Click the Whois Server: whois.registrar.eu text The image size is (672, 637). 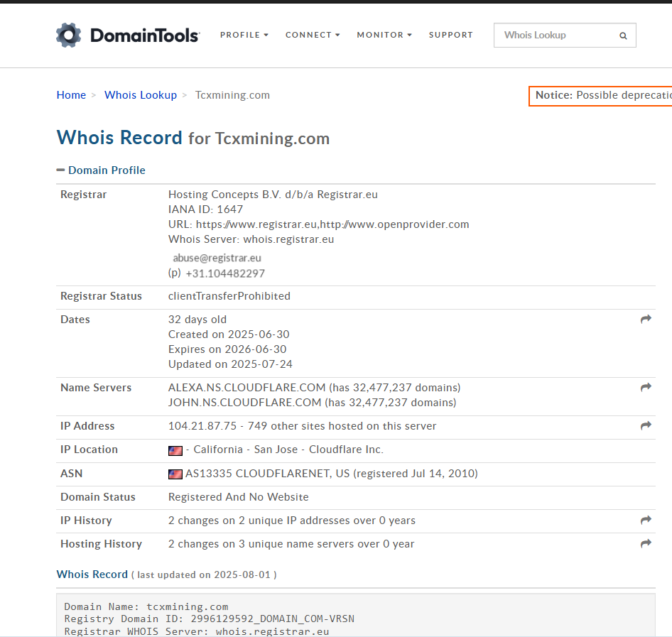(251, 239)
